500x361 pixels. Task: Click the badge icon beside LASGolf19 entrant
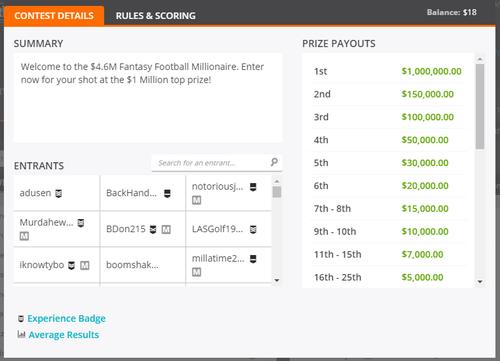click(x=253, y=229)
